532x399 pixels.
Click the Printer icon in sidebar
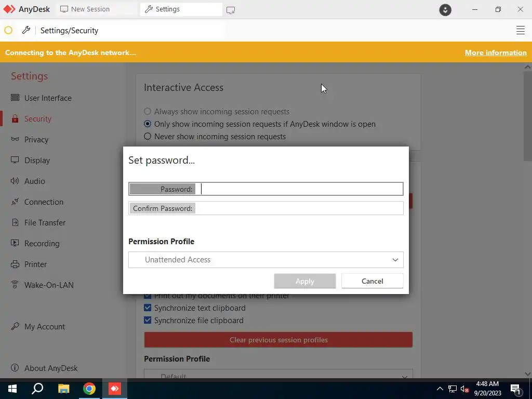[15, 264]
